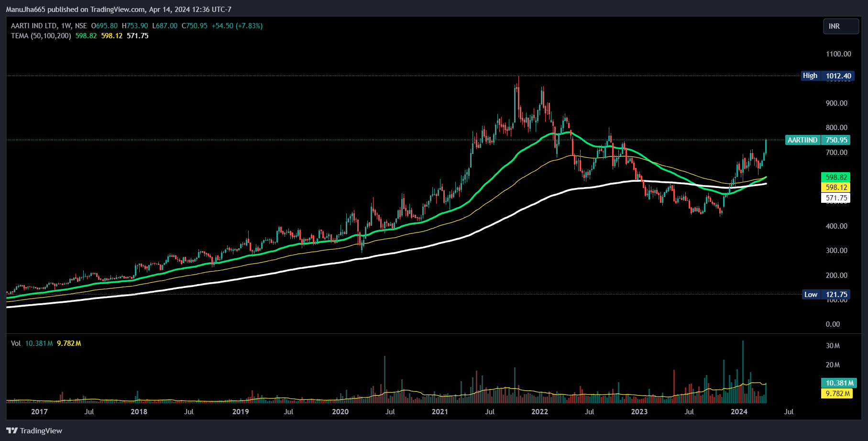This screenshot has width=868, height=441.
Task: Click the 2018 label on time axis
Action: (x=139, y=412)
